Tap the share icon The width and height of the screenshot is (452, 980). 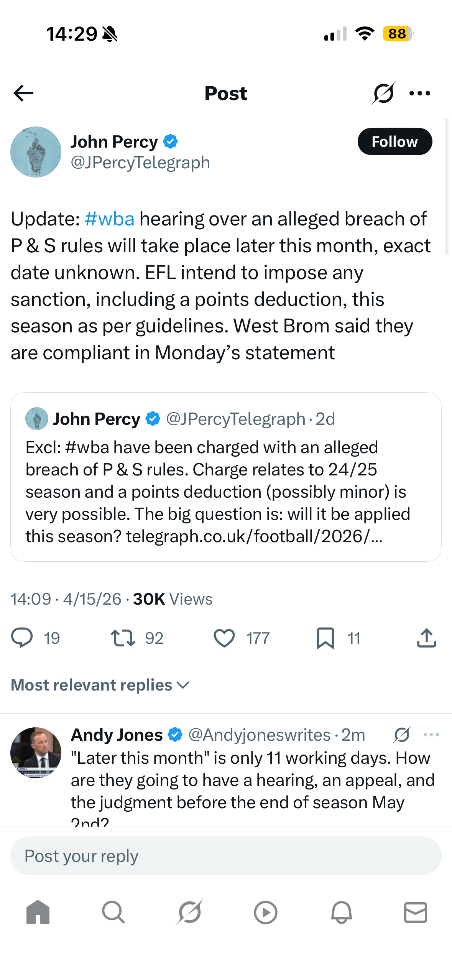point(426,638)
